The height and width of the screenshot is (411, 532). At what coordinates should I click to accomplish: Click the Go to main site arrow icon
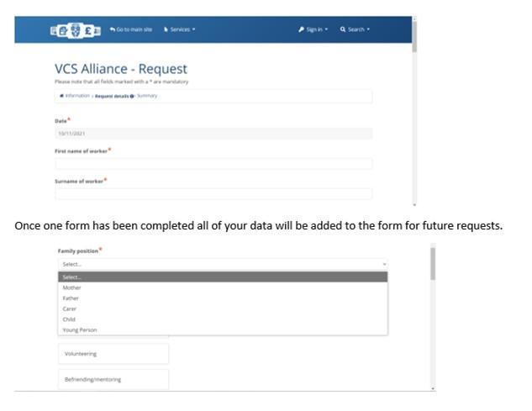(x=113, y=29)
